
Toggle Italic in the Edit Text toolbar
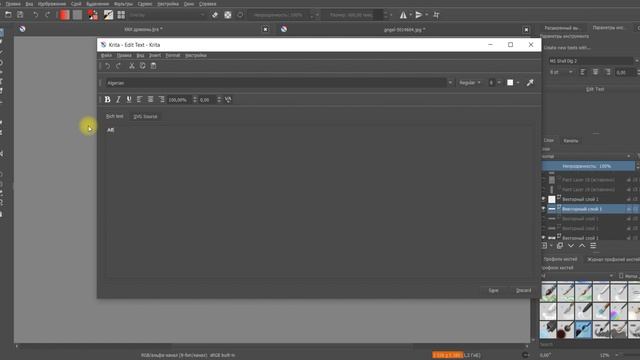click(118, 100)
